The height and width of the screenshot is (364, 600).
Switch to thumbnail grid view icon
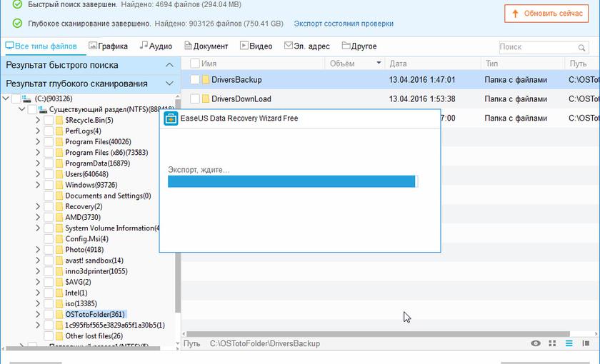tap(552, 343)
